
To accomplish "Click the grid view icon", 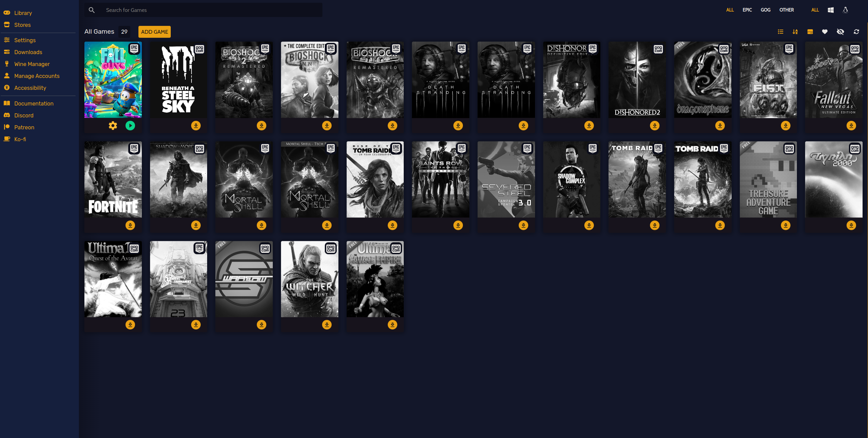I will coord(810,32).
